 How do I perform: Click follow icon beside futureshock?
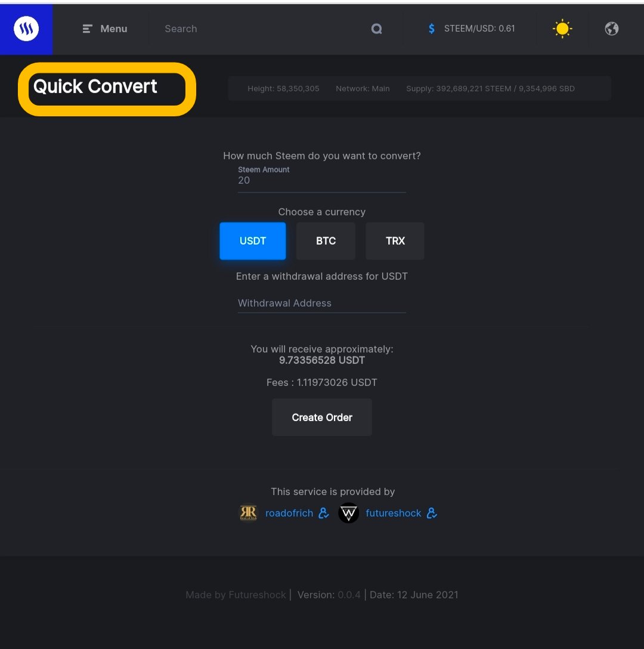432,513
